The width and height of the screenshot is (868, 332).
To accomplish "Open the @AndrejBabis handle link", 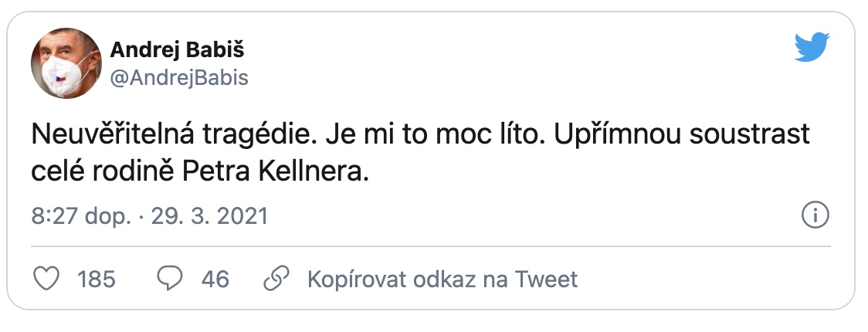I will 179,78.
